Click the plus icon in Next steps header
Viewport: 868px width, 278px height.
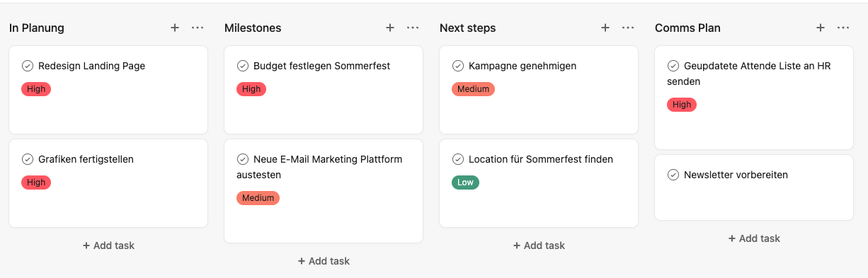point(605,28)
